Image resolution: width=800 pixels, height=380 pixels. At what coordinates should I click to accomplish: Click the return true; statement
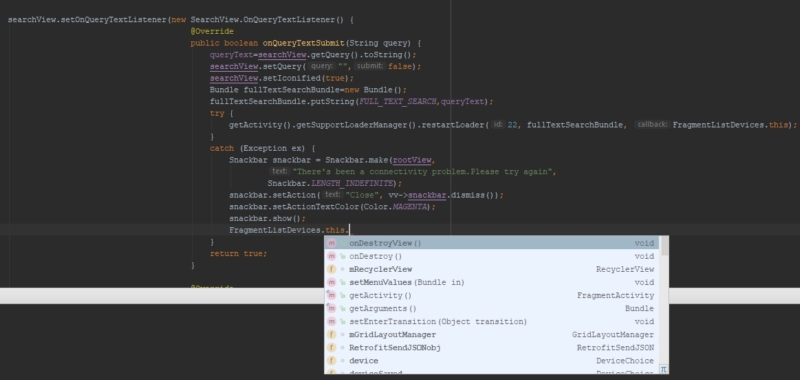coord(238,254)
